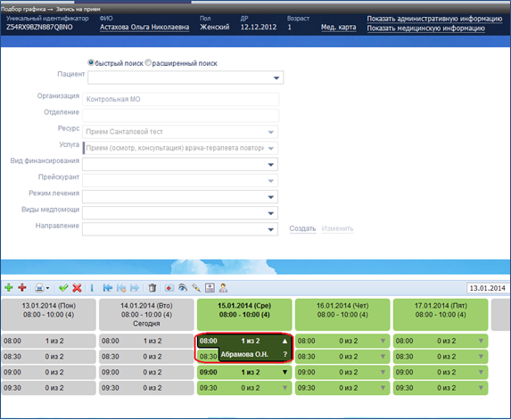Expand the Вид финансирования dropdown
Viewport: 511px width, 420px height.
pyautogui.click(x=271, y=165)
